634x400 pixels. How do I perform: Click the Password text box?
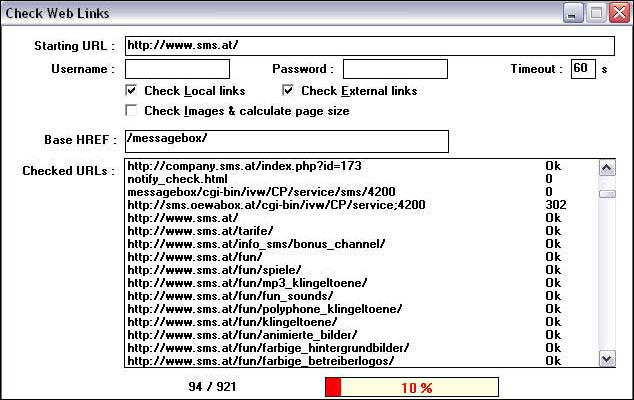(395, 69)
